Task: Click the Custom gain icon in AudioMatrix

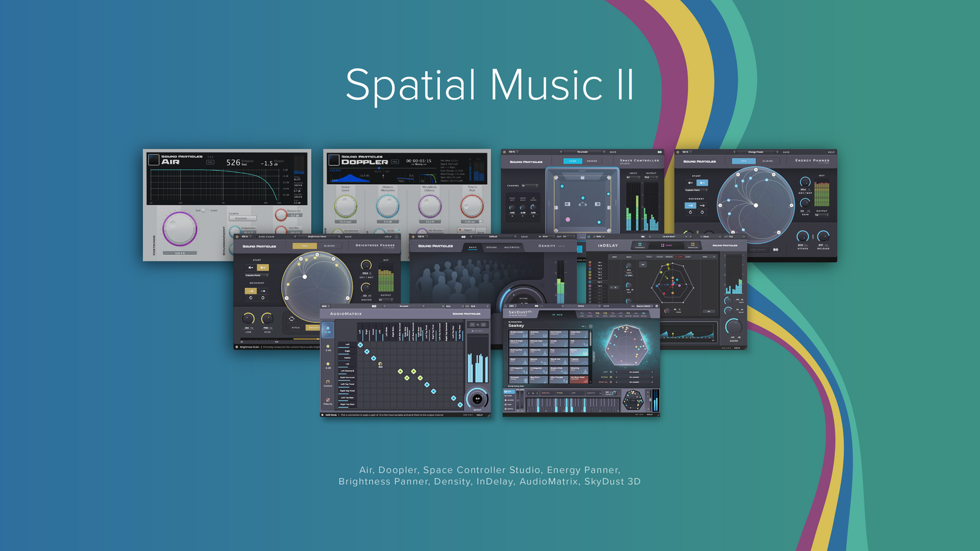Action: tap(328, 383)
